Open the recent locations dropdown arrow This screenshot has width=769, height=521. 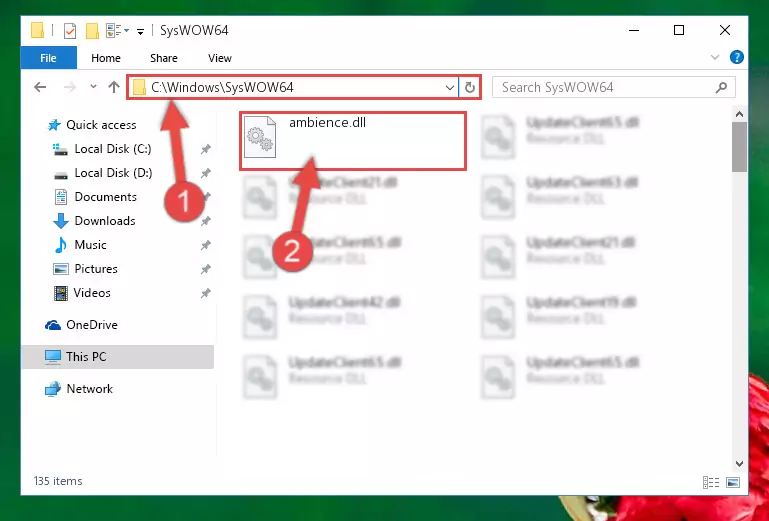[x=93, y=87]
